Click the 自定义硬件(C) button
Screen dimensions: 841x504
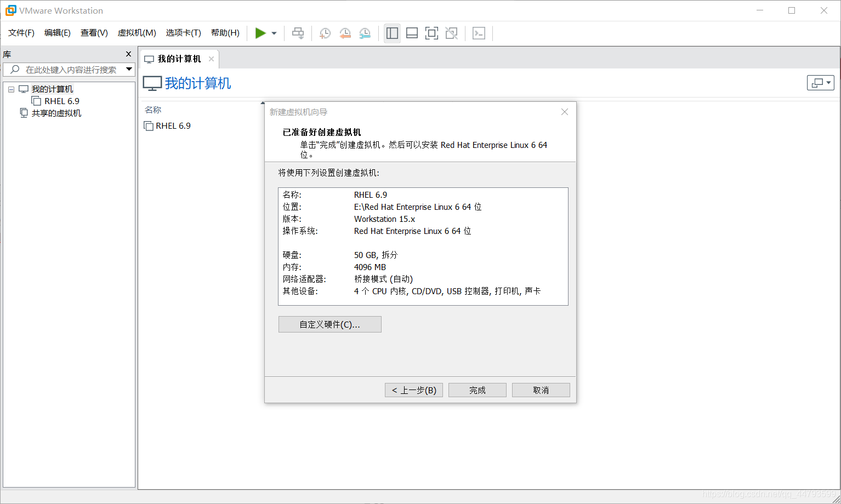(x=329, y=324)
